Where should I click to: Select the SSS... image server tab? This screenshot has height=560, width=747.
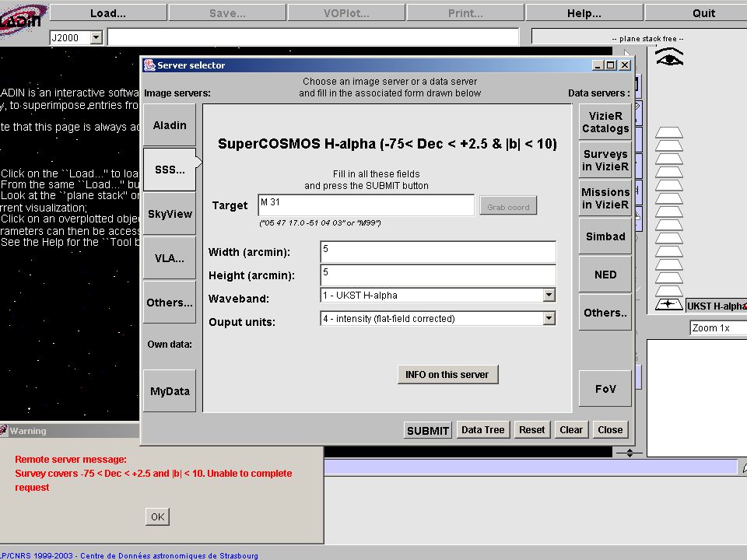coord(170,170)
